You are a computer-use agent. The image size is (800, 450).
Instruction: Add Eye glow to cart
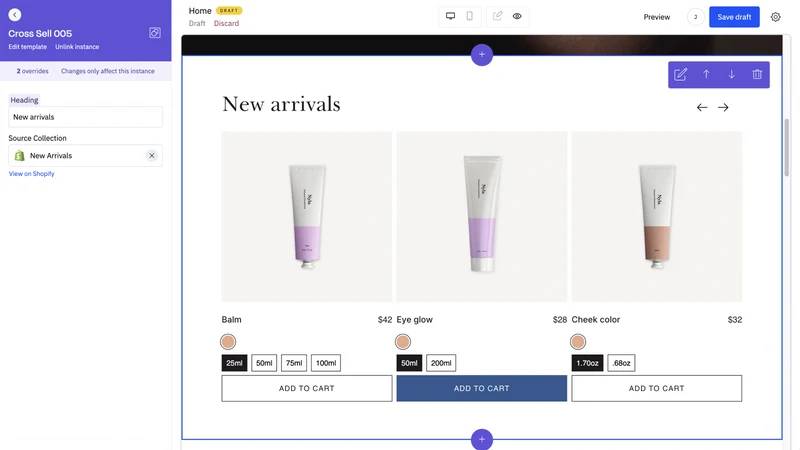(482, 388)
